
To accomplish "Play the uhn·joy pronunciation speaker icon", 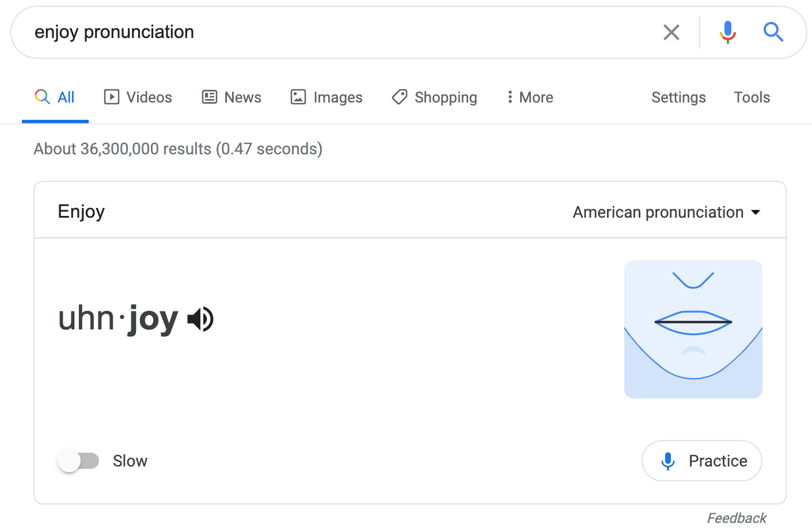I will coord(201,319).
